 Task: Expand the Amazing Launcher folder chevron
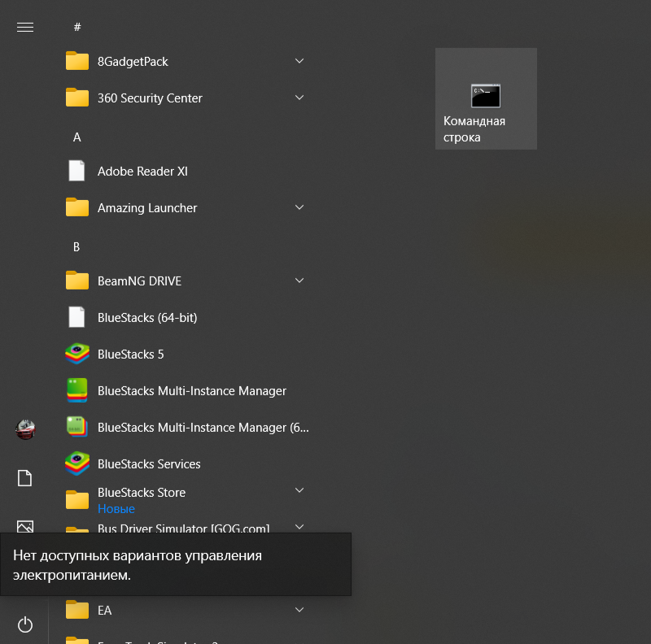[299, 208]
